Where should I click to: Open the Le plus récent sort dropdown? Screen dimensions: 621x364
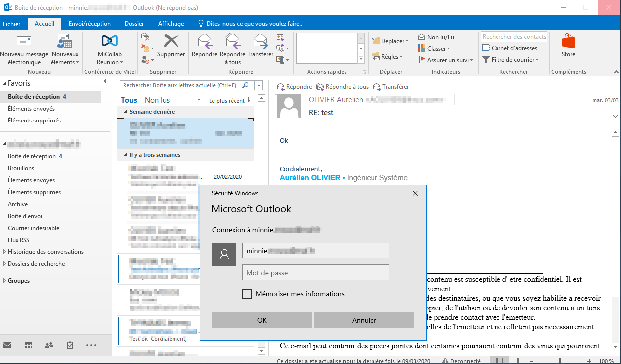230,100
